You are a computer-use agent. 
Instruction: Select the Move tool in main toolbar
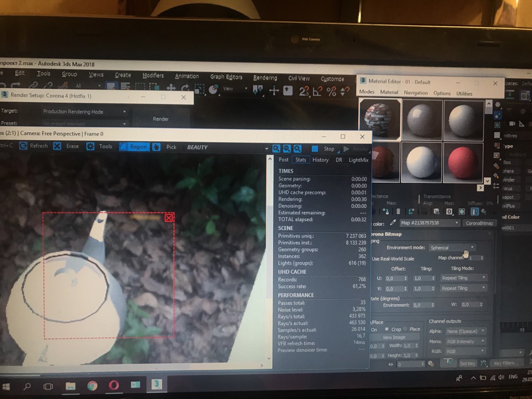(x=171, y=87)
